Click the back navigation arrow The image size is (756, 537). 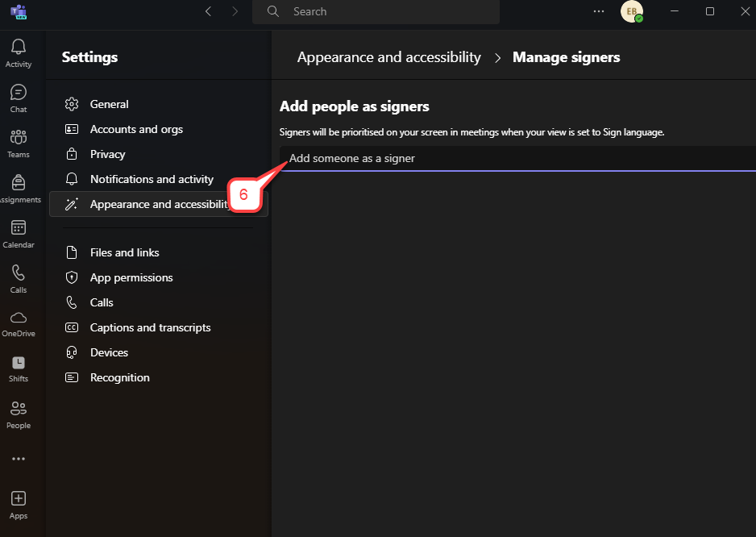click(208, 11)
